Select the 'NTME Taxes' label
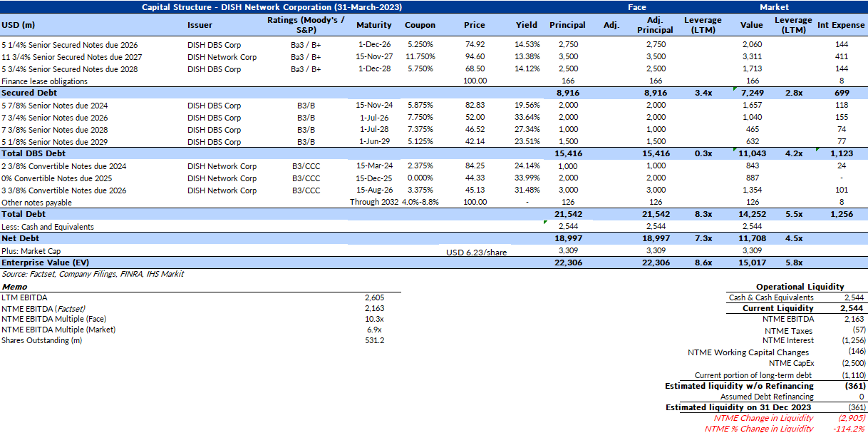Viewport: 868px width, 433px height. coord(789,331)
